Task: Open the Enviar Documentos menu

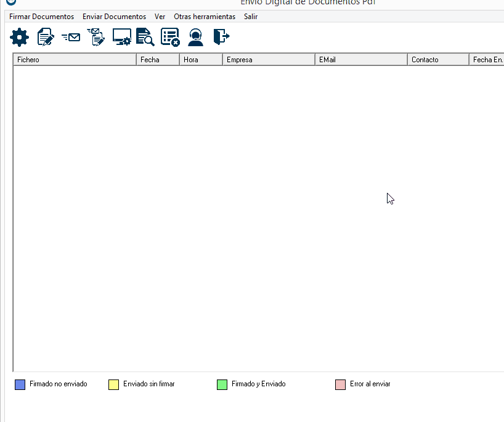Action: pyautogui.click(x=114, y=17)
